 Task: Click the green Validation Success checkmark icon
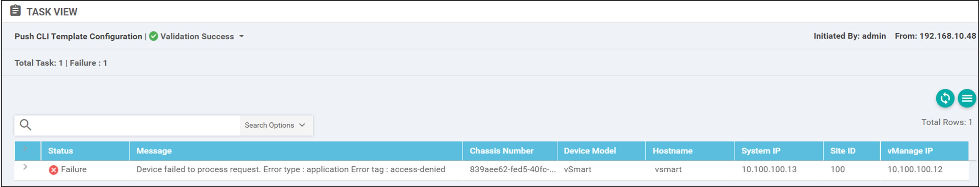pos(153,36)
